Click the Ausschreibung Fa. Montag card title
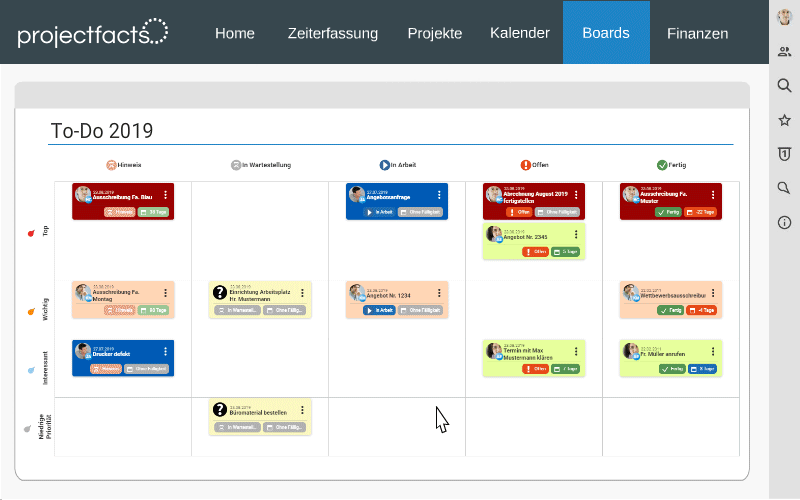 pos(116,295)
